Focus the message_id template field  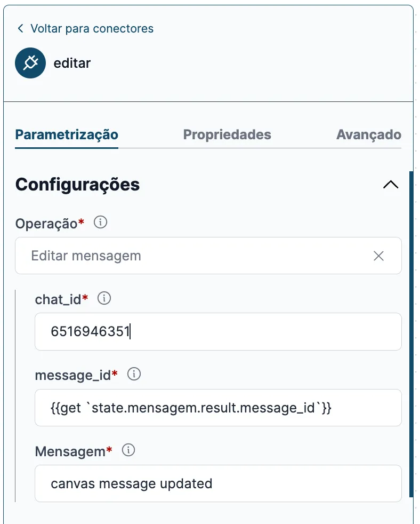(218, 408)
